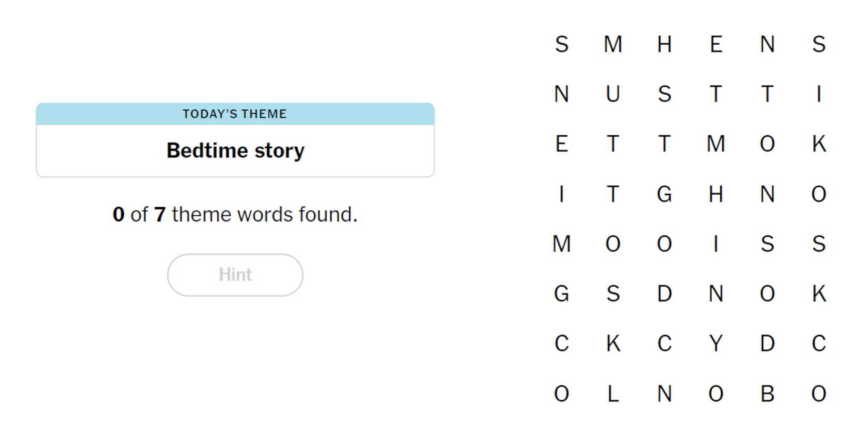Click the M between T and O
The height and width of the screenshot is (434, 868).
pos(715,144)
